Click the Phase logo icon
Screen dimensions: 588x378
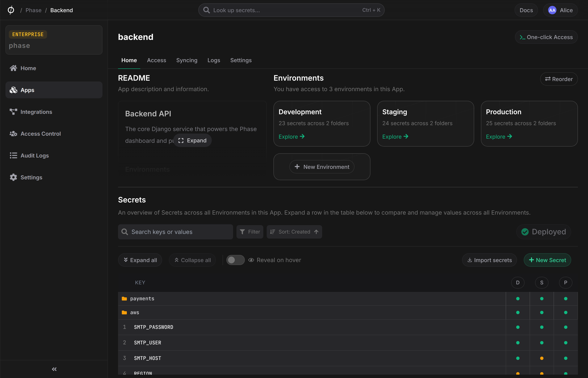[x=11, y=10]
